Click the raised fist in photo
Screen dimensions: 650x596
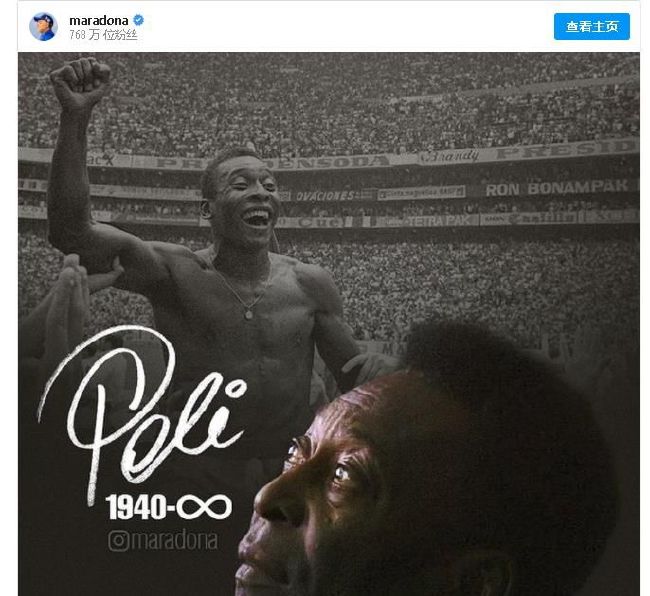pyautogui.click(x=80, y=81)
